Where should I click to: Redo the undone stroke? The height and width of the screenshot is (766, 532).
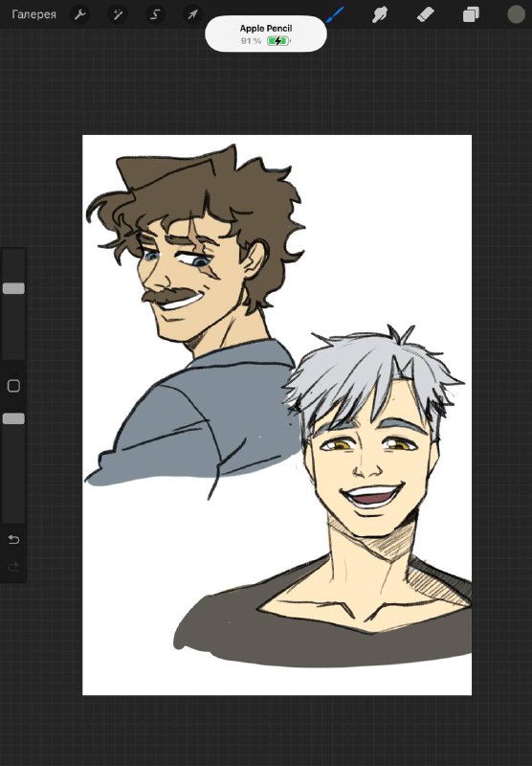[x=13, y=567]
